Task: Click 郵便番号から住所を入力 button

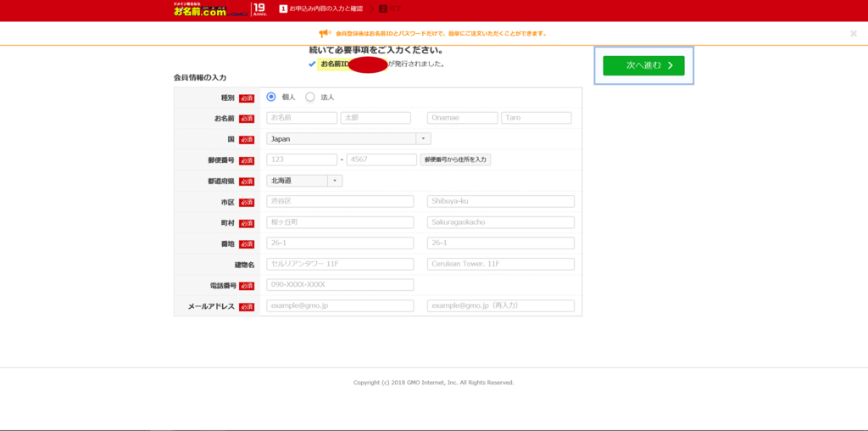Action: pyautogui.click(x=455, y=160)
